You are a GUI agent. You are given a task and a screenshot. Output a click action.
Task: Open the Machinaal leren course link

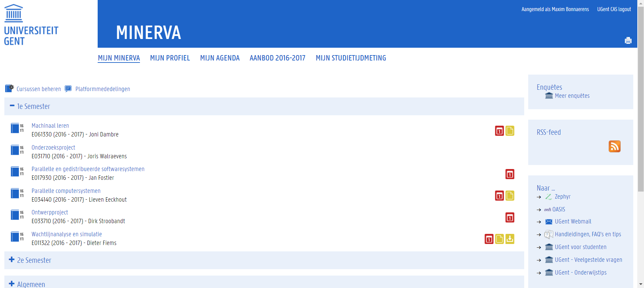(50, 126)
